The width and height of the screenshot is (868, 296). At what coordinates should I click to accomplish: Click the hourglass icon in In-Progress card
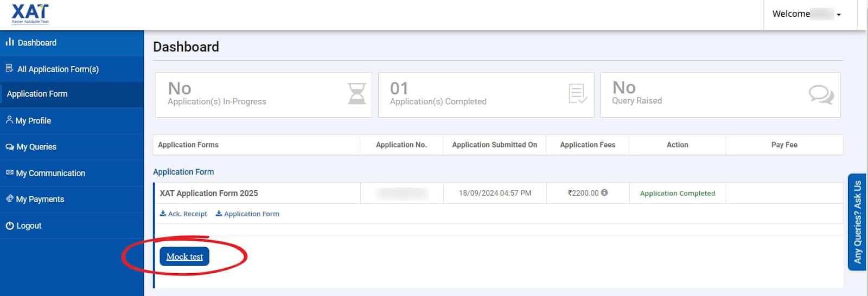356,93
